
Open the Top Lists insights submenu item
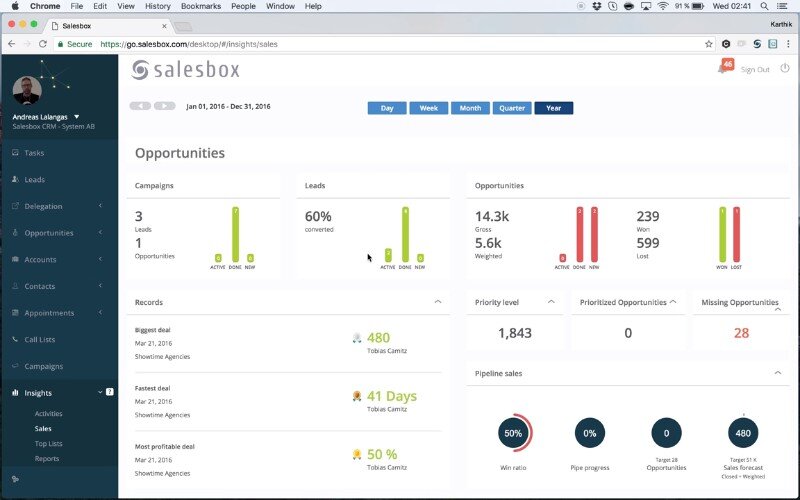[x=48, y=443]
